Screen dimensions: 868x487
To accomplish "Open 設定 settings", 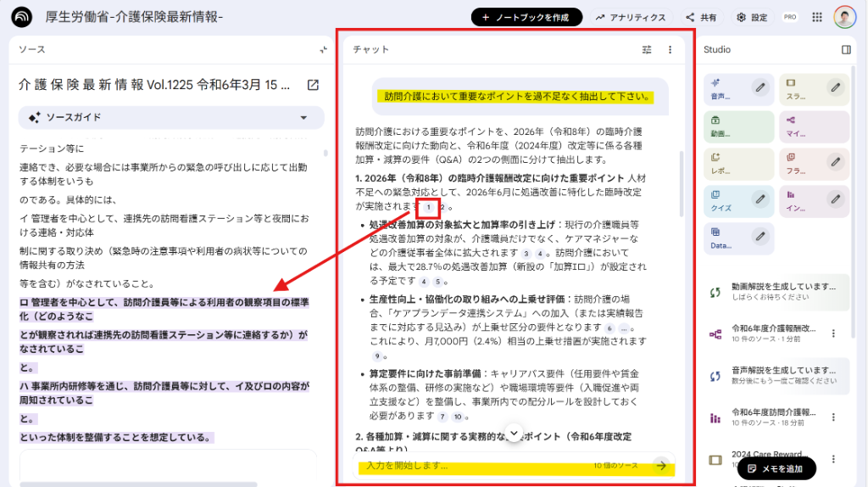I will pos(753,17).
